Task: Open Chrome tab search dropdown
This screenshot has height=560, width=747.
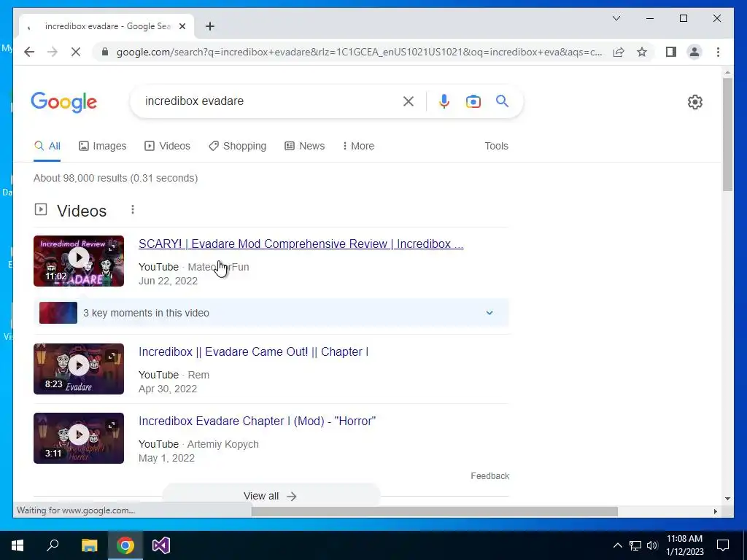Action: coord(616,18)
